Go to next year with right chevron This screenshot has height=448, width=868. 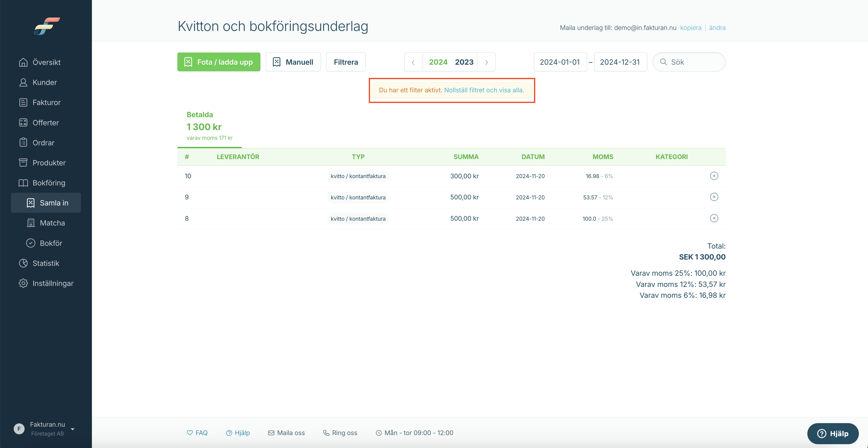point(487,62)
